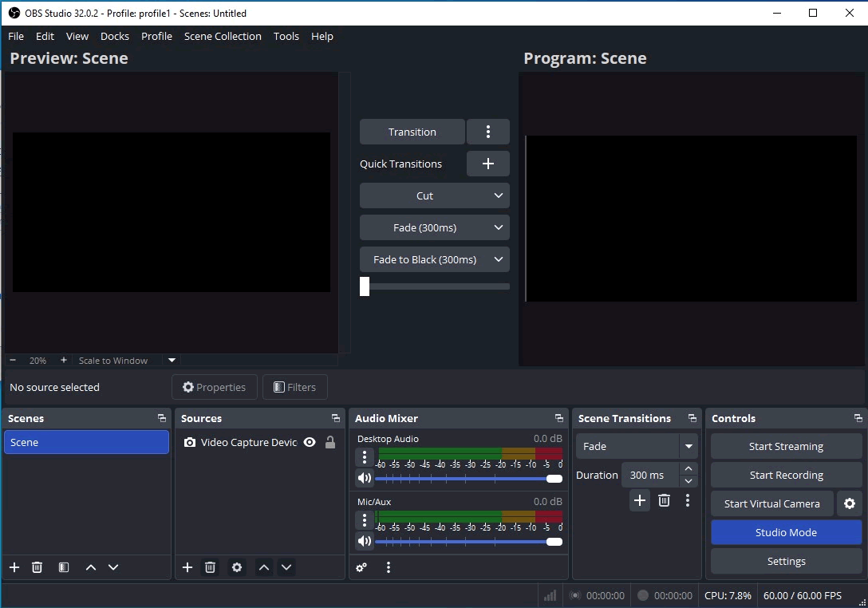Delete the selected scene using trash icon
The width and height of the screenshot is (868, 608).
point(37,567)
